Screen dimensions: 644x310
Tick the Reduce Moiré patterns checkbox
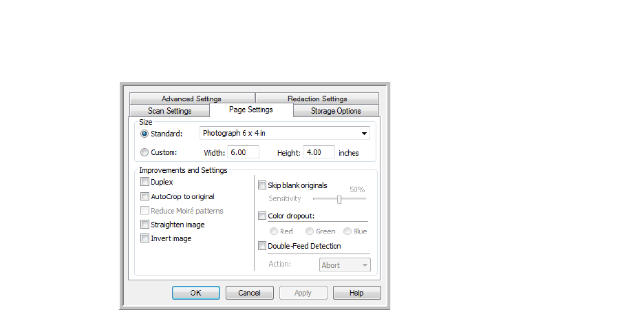(144, 211)
